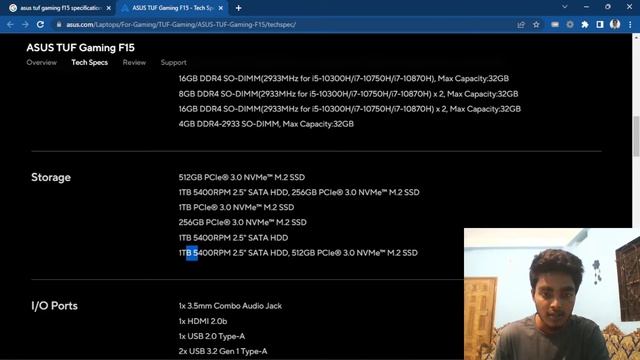Image resolution: width=640 pixels, height=360 pixels.
Task: Open the Support tab
Action: [173, 62]
